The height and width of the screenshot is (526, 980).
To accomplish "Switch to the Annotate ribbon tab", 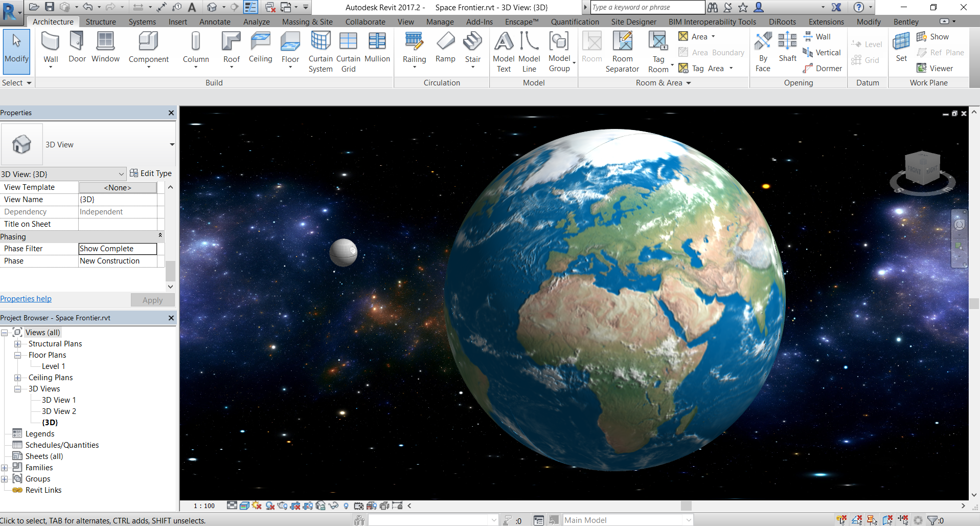I will click(x=214, y=21).
